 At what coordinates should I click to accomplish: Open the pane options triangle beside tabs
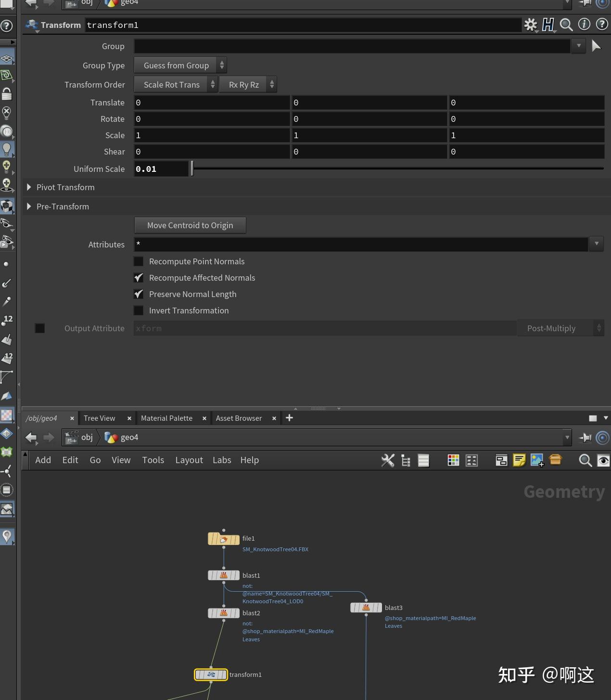click(606, 418)
